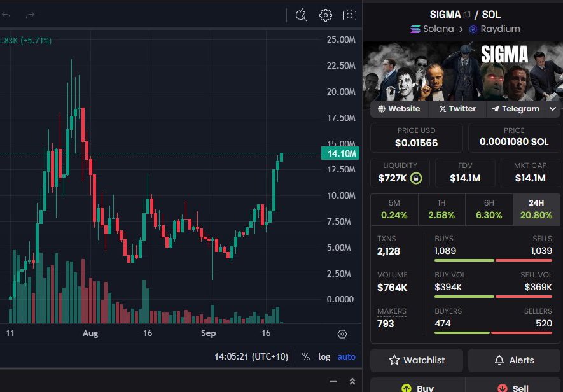Image resolution: width=563 pixels, height=392 pixels.
Task: Click the Raydium DEX logo
Action: (473, 29)
